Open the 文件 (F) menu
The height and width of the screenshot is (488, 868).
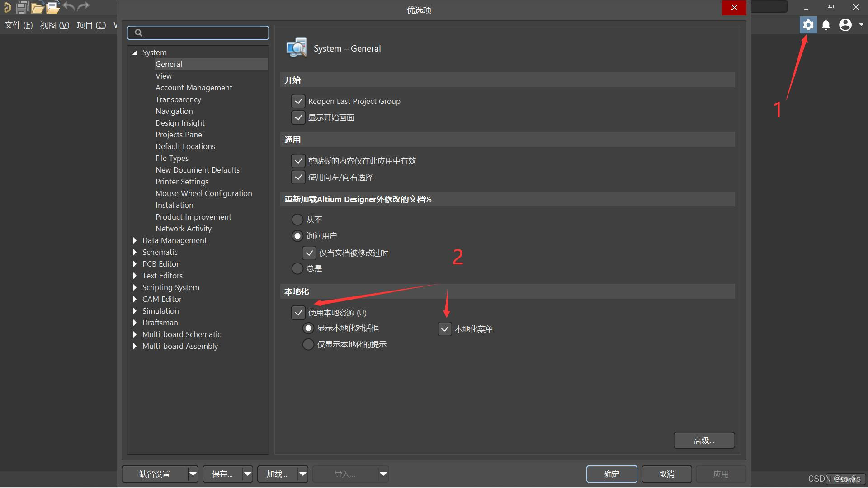(x=19, y=25)
